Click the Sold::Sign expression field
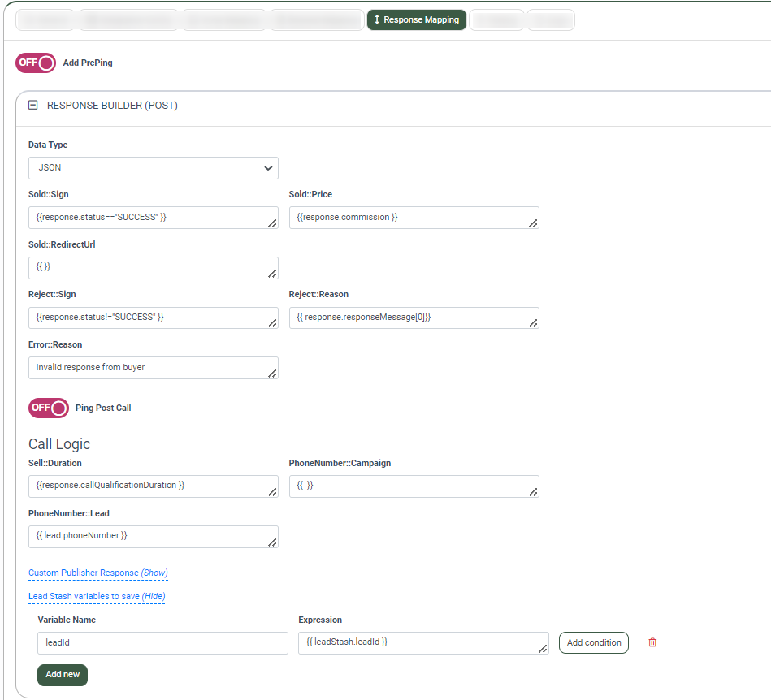The height and width of the screenshot is (700, 771). (x=154, y=218)
